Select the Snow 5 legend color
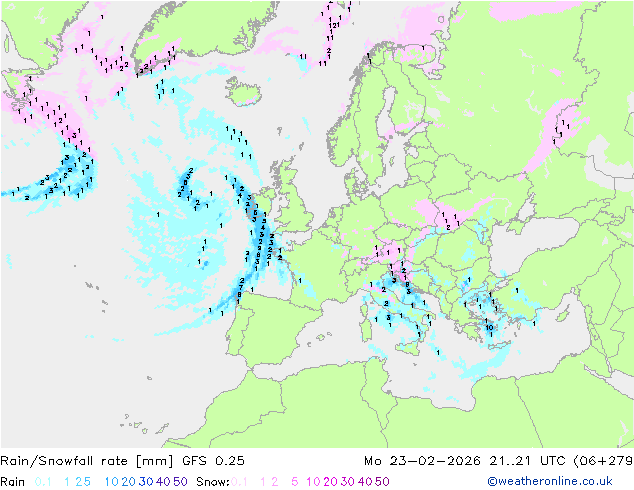The height and width of the screenshot is (490, 634). 295,482
